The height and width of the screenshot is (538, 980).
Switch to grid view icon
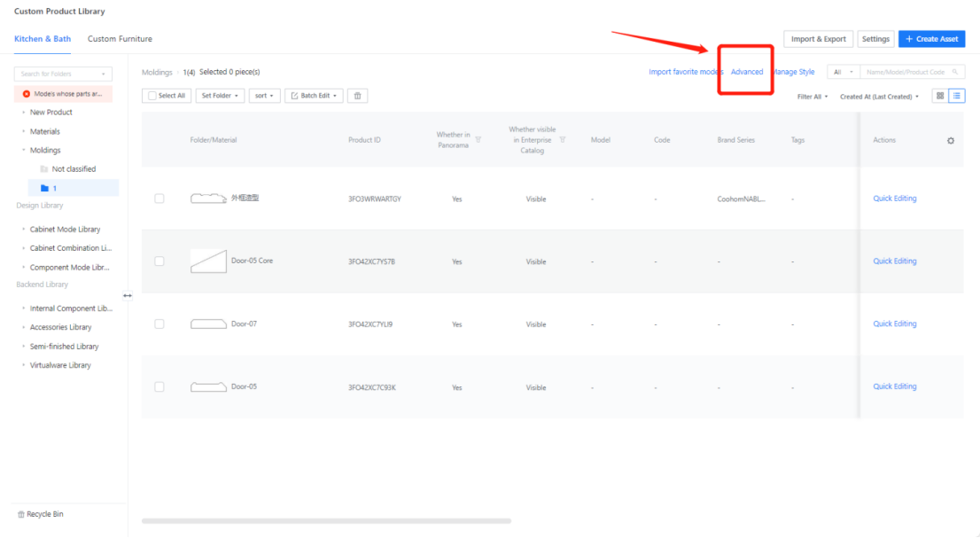pyautogui.click(x=940, y=96)
